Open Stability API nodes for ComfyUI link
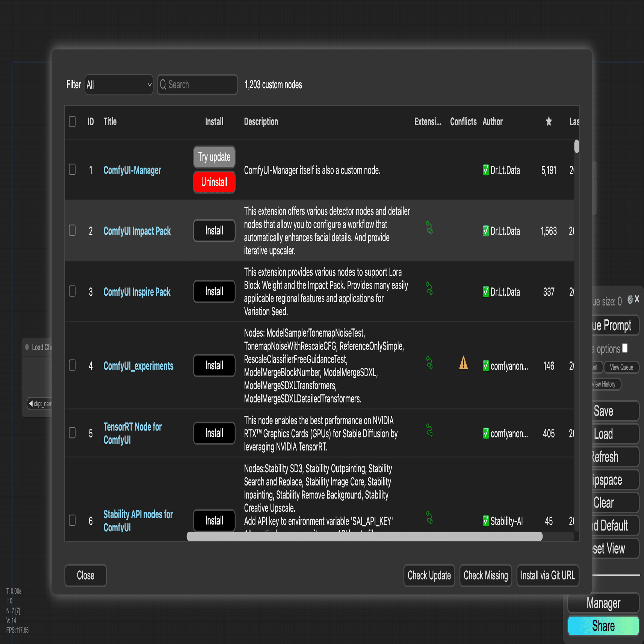Image resolution: width=644 pixels, height=644 pixels. pos(138,521)
